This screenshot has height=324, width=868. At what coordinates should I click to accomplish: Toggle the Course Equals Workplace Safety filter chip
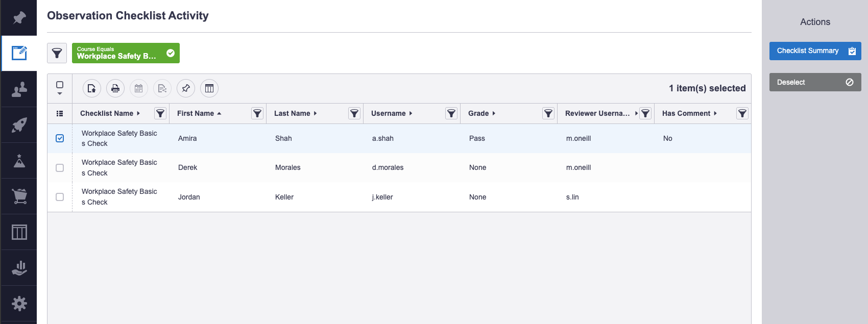tap(126, 53)
